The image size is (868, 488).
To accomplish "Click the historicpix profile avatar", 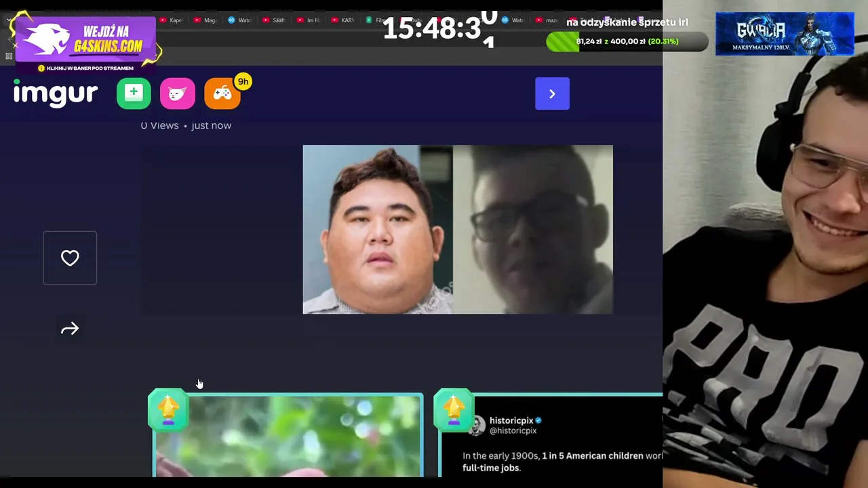I will click(x=477, y=425).
